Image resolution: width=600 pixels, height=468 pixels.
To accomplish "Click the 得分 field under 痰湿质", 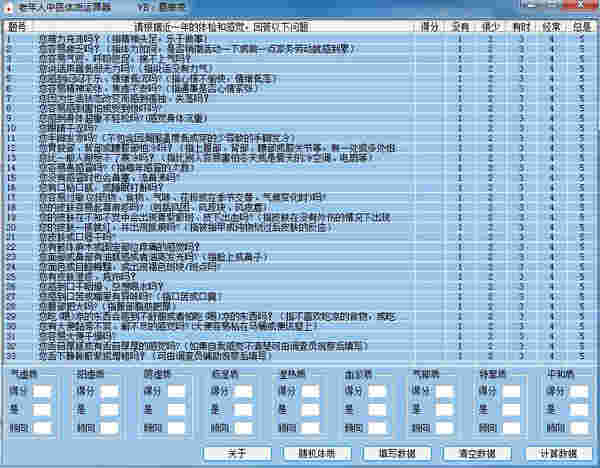I will [x=243, y=391].
